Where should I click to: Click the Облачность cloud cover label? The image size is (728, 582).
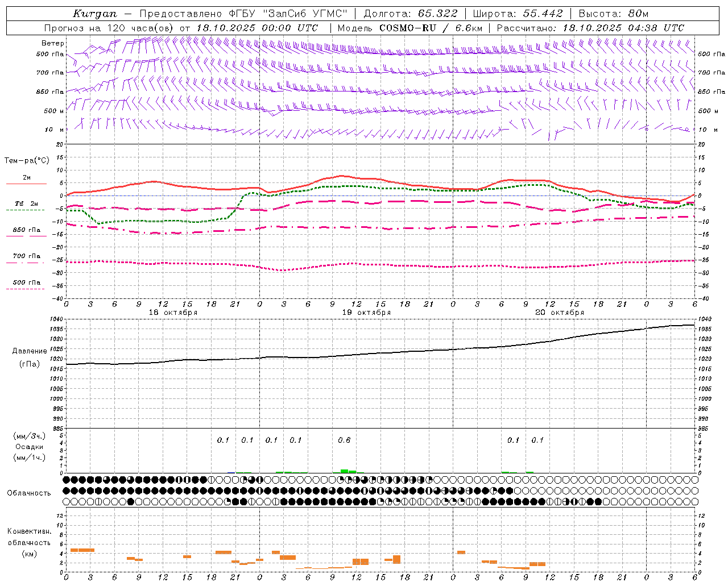coord(28,493)
